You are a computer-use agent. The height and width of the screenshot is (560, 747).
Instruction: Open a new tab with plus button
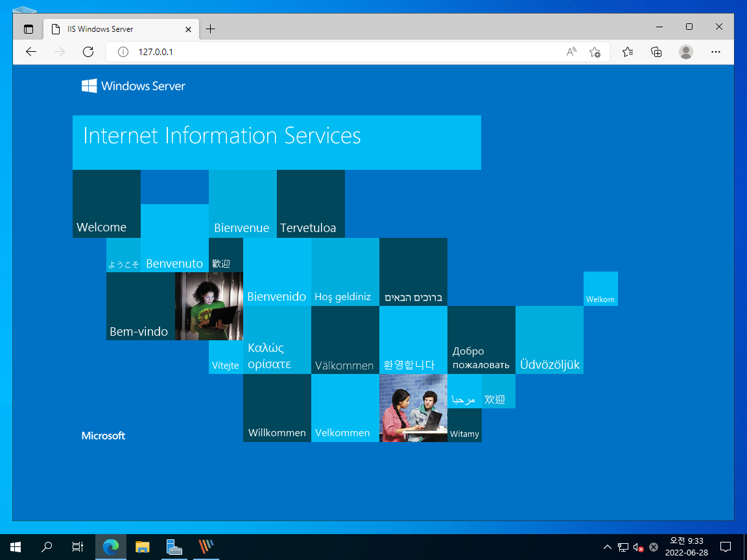click(210, 29)
